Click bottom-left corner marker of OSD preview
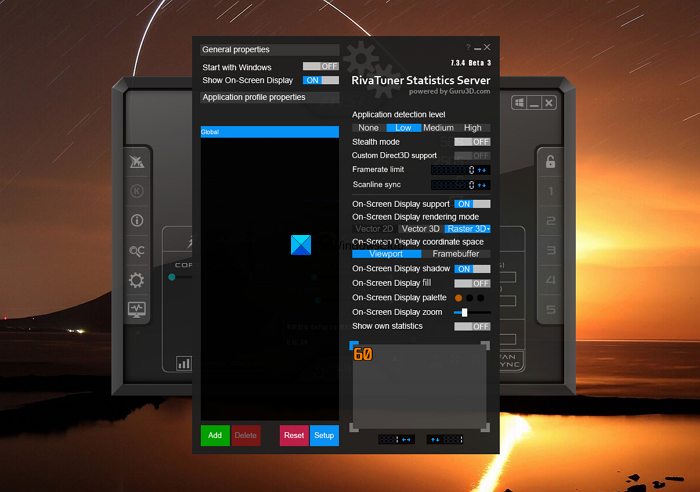This screenshot has height=492, width=700. [354, 428]
